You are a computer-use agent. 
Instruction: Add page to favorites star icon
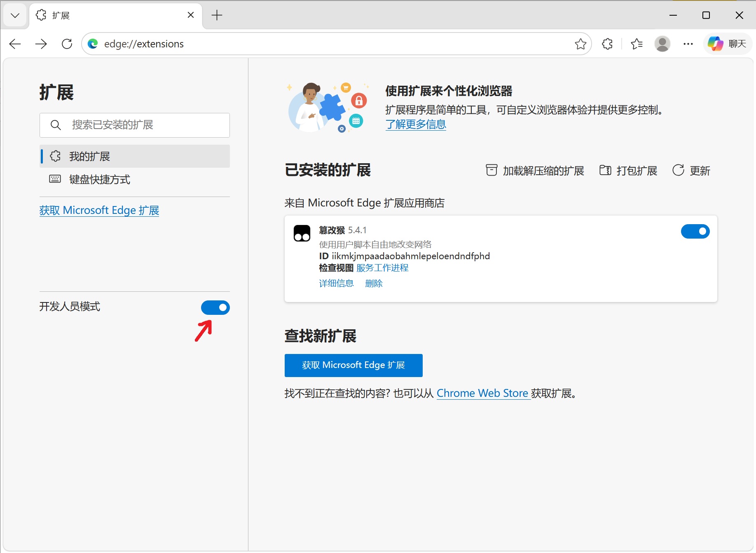coord(580,44)
